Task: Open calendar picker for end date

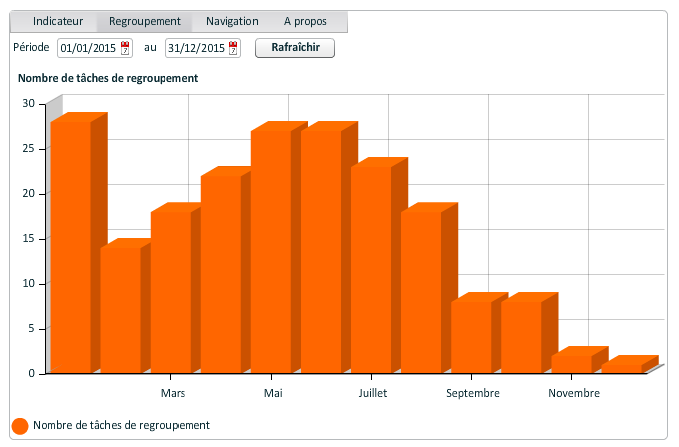Action: coord(233,48)
